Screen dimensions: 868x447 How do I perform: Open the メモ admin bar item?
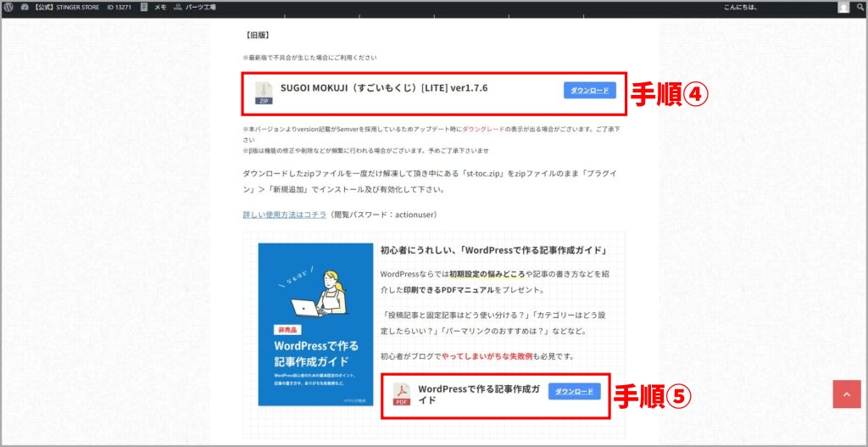point(159,8)
